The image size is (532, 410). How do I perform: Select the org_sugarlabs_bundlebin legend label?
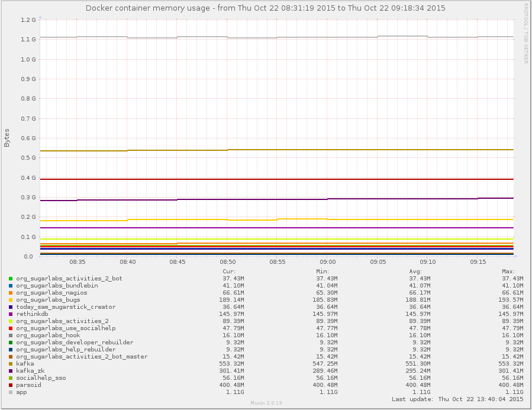click(x=57, y=286)
